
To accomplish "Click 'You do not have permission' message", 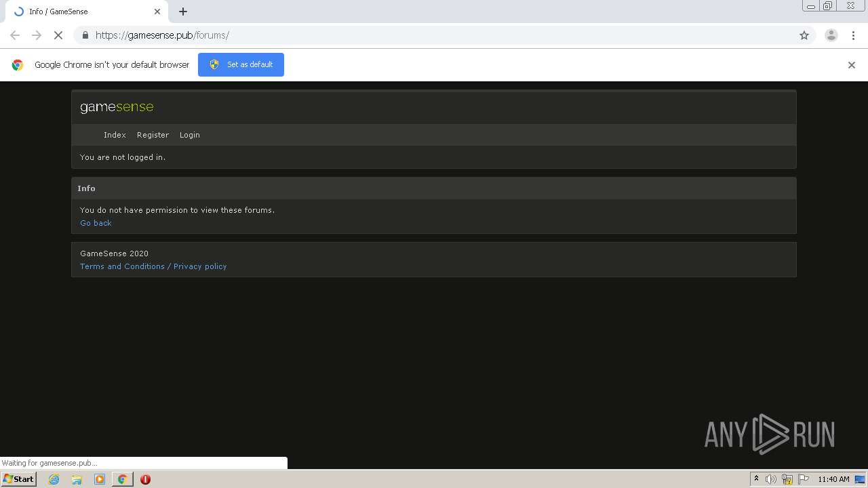I will tap(177, 210).
